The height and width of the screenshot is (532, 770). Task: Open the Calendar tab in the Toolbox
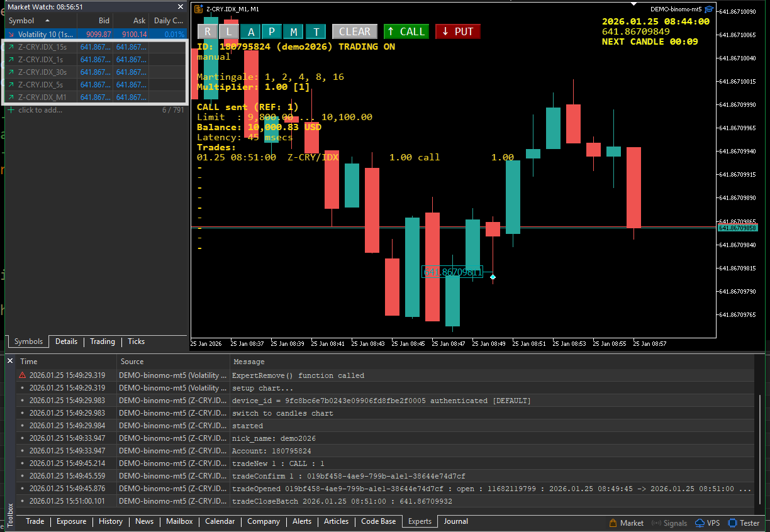coord(220,521)
